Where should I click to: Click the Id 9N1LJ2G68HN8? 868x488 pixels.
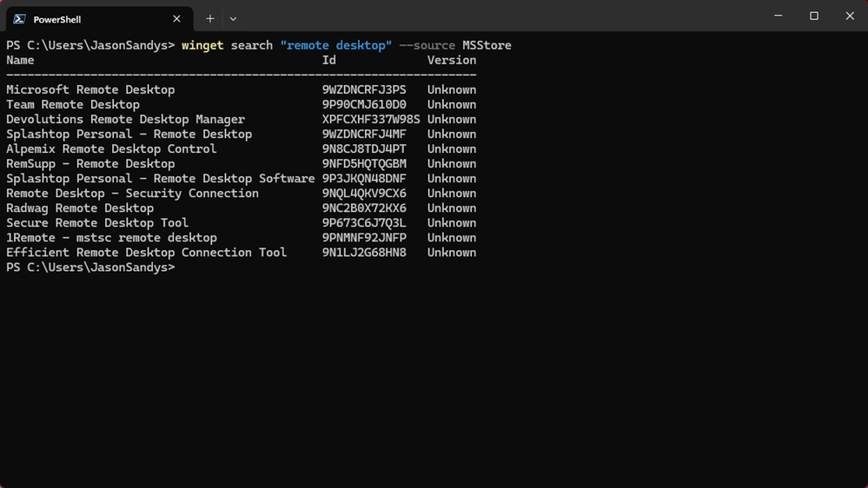pyautogui.click(x=364, y=253)
